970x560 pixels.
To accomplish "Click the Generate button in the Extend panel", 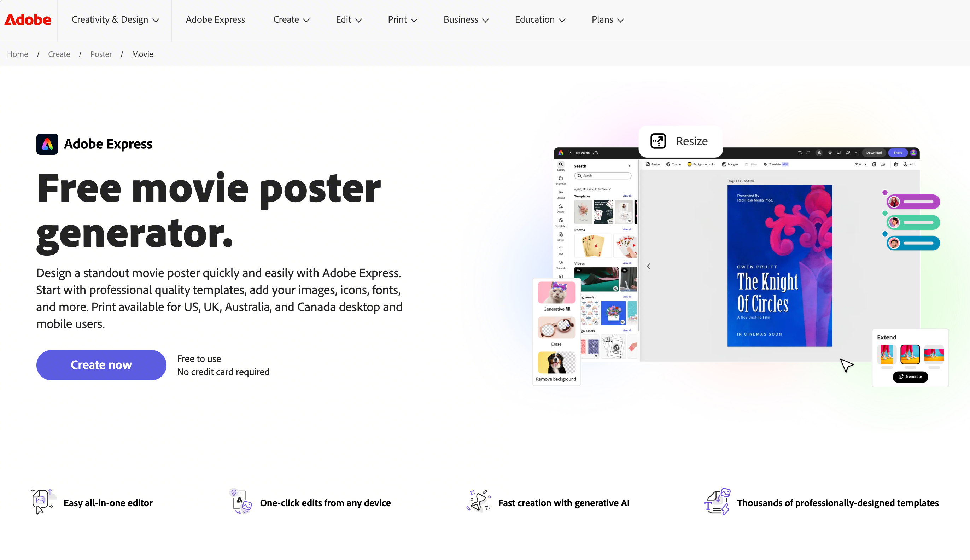I will [910, 377].
